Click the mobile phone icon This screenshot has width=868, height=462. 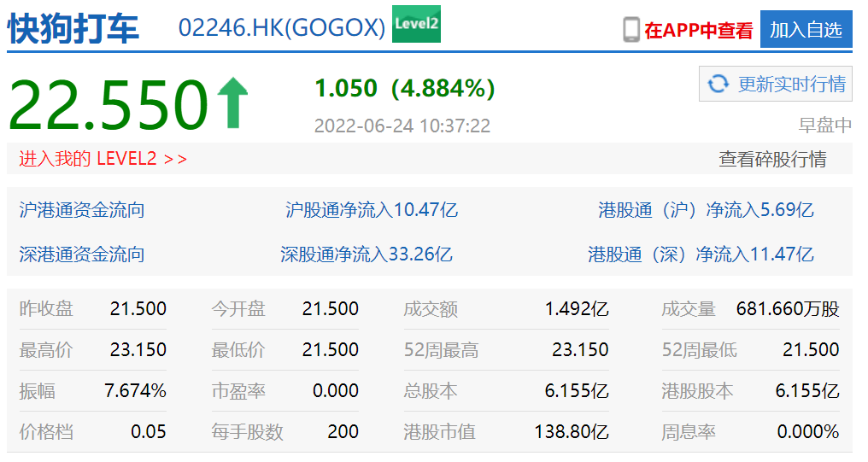(x=631, y=30)
